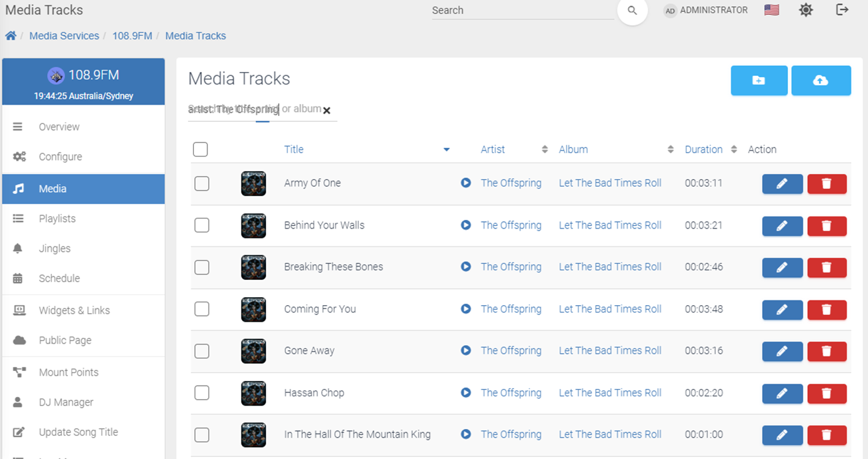
Task: Open the Media Services breadcrumb link
Action: click(64, 36)
